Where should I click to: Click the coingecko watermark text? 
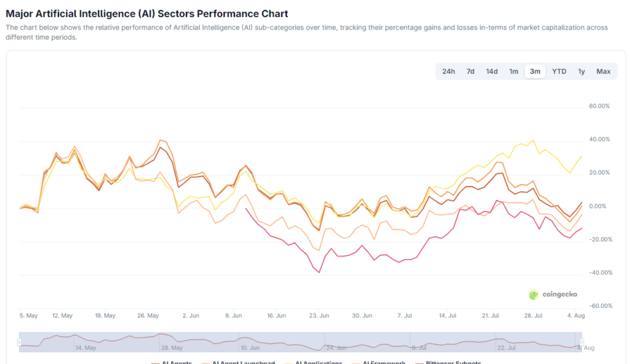coord(560,295)
